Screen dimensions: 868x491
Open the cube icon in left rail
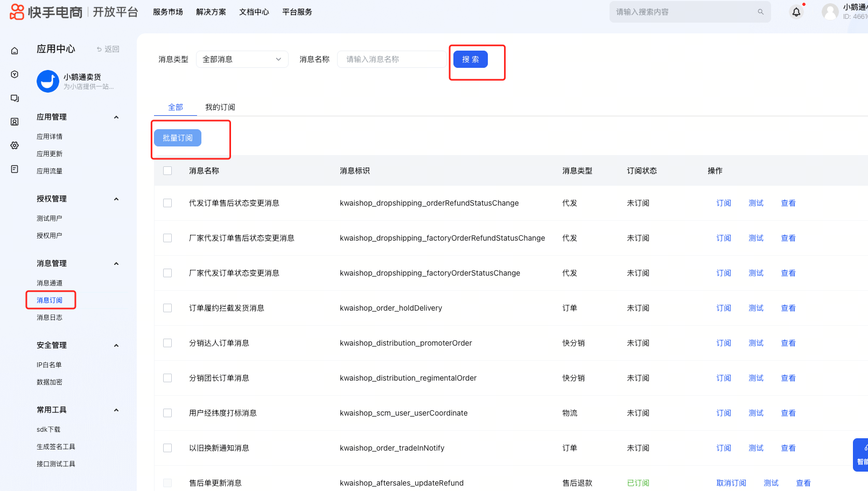click(x=15, y=74)
